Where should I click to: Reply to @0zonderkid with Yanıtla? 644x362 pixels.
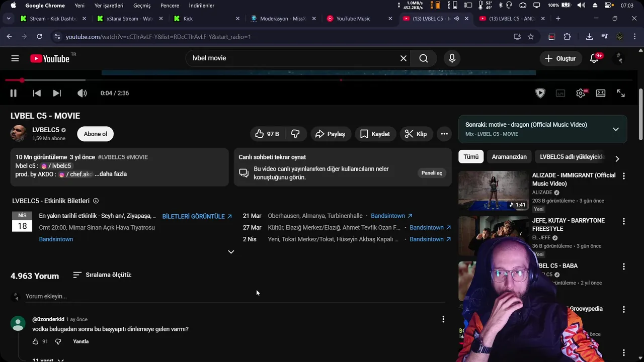[80, 341]
